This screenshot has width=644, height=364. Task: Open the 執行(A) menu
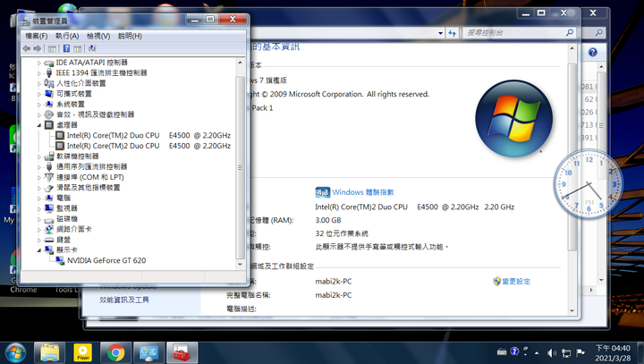click(67, 36)
